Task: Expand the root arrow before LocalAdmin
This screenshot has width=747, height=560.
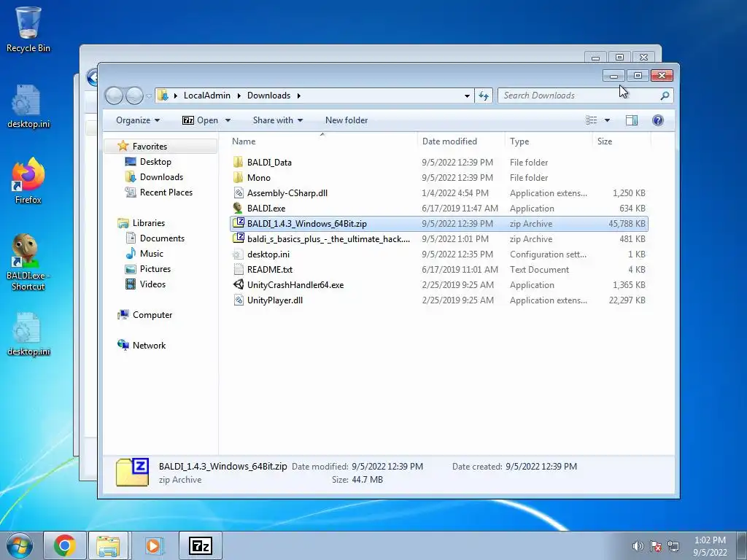Action: click(175, 96)
